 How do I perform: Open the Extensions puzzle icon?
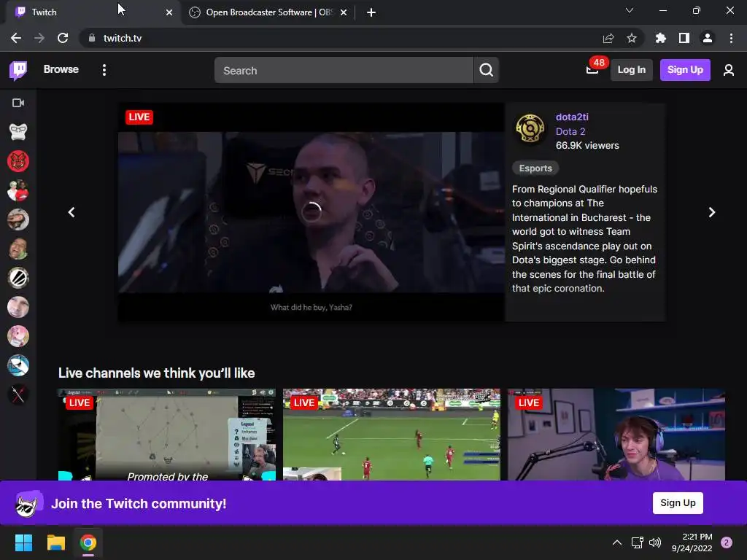tap(661, 38)
